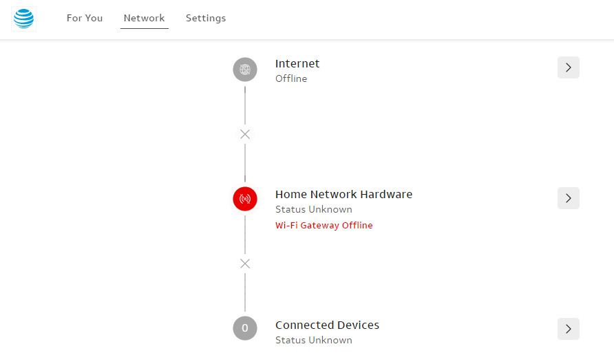Viewport: 614px width, 364px height.
Task: Expand Internet details with chevron arrow
Action: coord(569,67)
